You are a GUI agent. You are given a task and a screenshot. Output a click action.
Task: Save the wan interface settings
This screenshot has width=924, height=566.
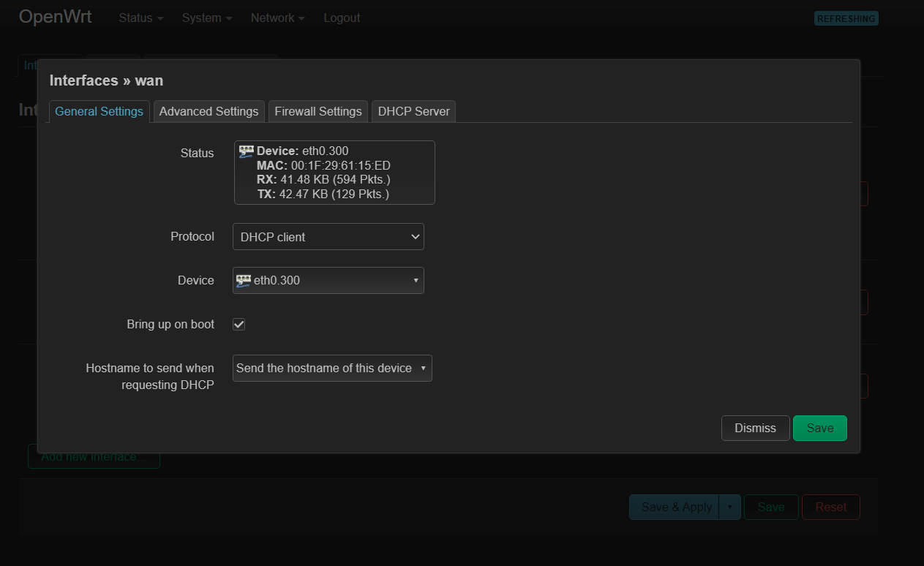coord(819,428)
